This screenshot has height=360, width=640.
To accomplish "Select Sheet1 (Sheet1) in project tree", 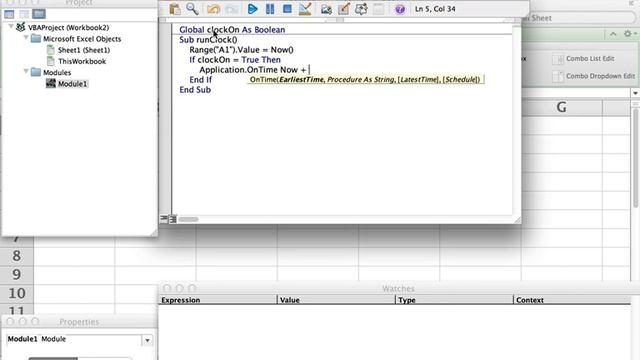I will point(84,50).
